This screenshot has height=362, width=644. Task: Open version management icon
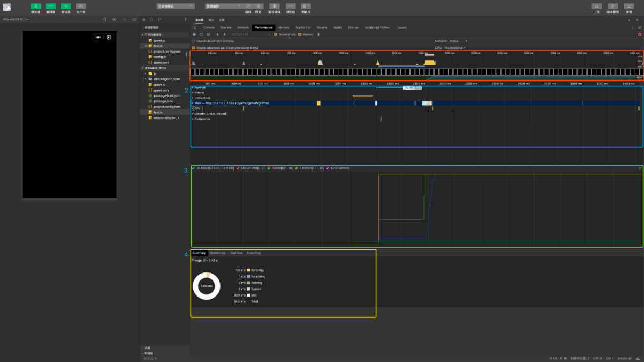click(612, 6)
